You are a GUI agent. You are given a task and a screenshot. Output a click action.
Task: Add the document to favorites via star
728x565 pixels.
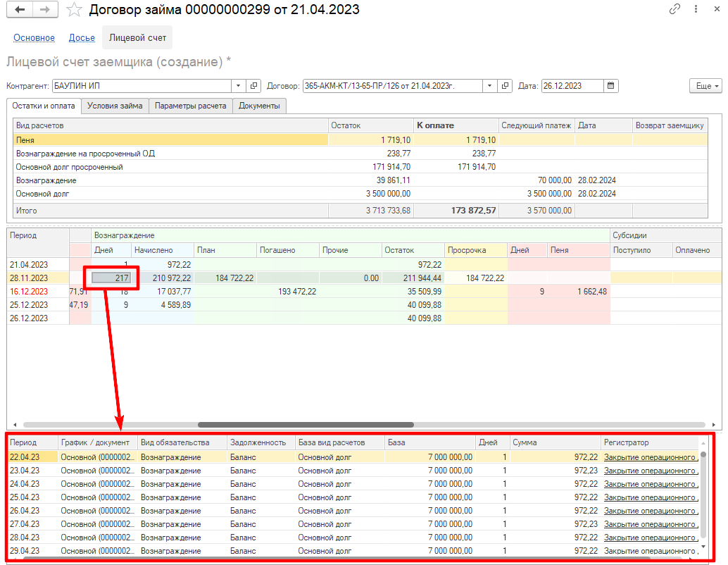pyautogui.click(x=75, y=9)
